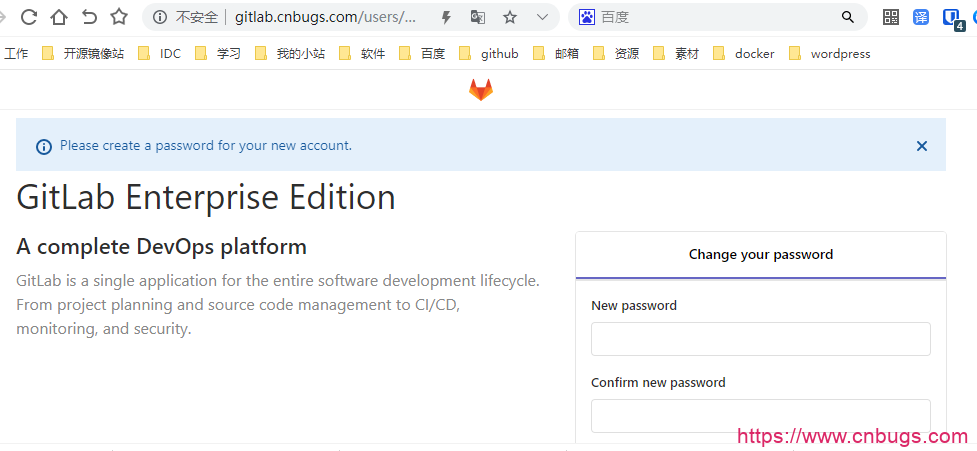Screen dimensions: 977x451
Task: Click the info icon in the alert banner
Action: [44, 146]
